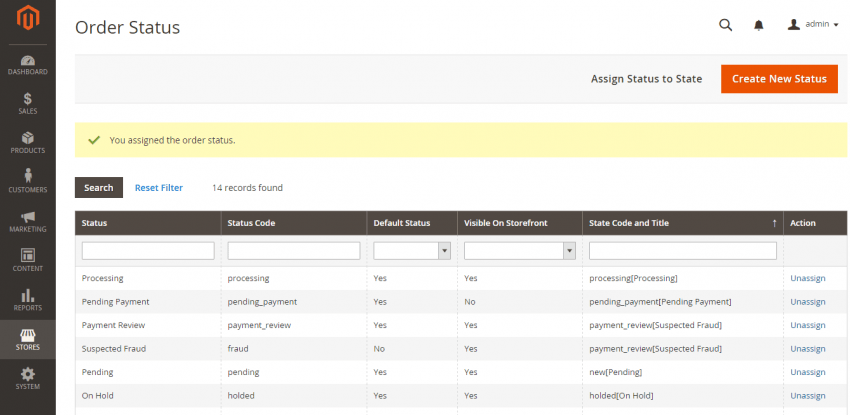Image resolution: width=850 pixels, height=415 pixels.
Task: Open the notifications bell icon
Action: point(759,25)
